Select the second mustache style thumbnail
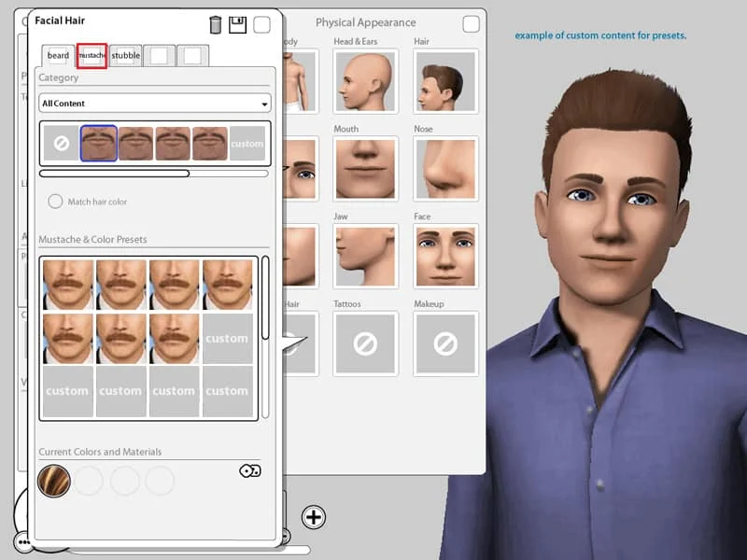747x560 pixels. [135, 143]
